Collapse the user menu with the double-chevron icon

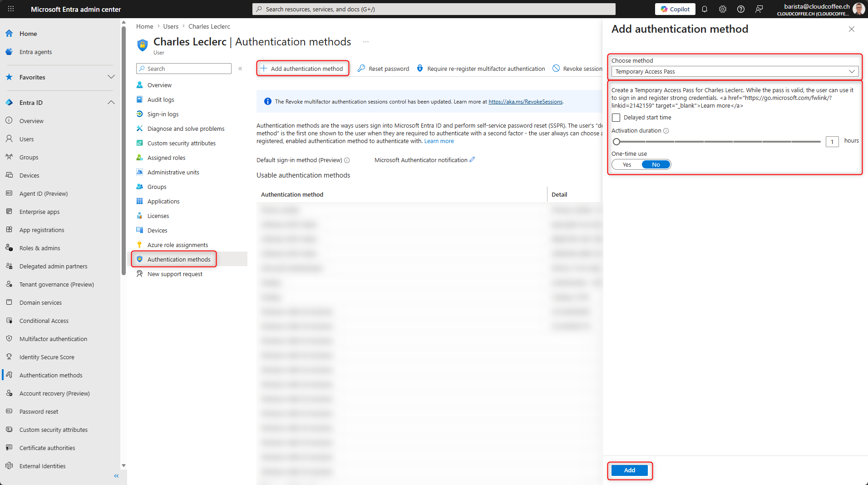[x=240, y=69]
